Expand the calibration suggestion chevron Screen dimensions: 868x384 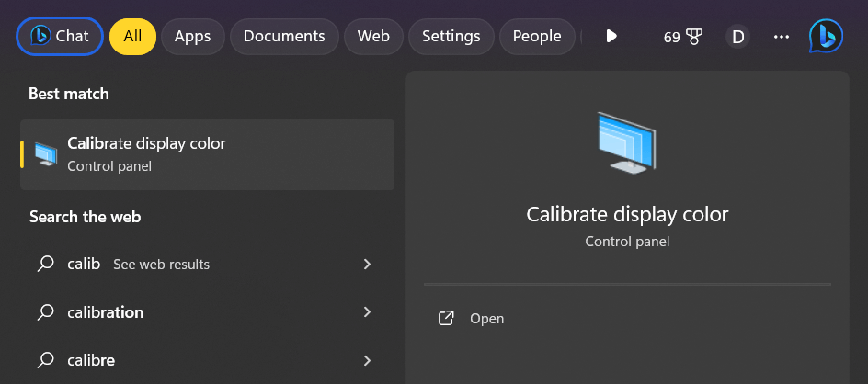(367, 312)
